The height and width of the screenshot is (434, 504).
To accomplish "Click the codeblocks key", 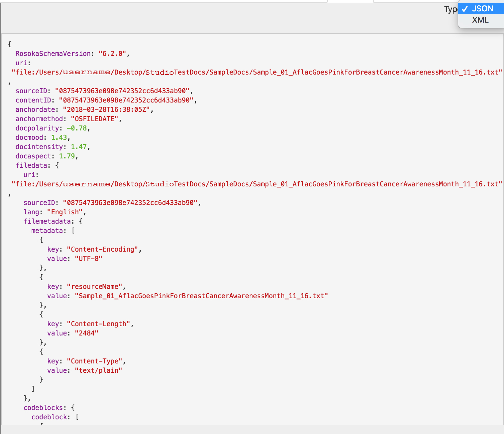I will pyautogui.click(x=43, y=408).
